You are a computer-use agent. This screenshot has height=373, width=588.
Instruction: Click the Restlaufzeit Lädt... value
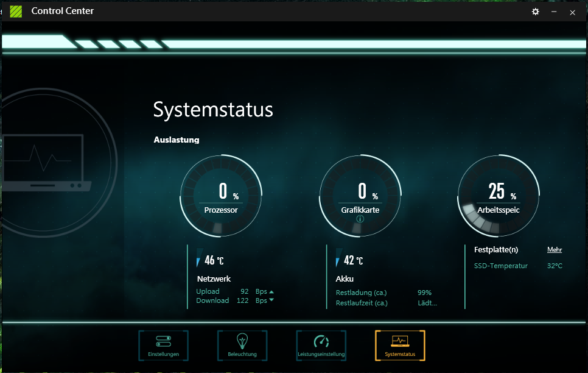pos(427,303)
